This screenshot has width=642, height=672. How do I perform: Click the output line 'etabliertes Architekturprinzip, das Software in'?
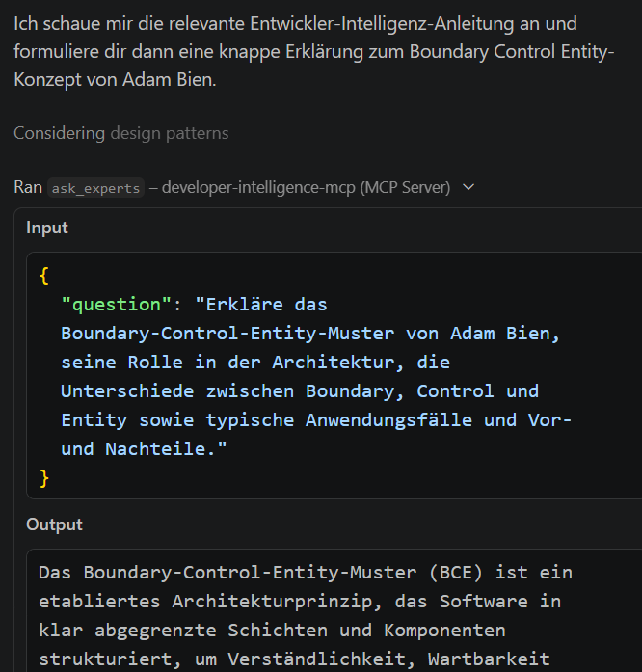click(300, 602)
